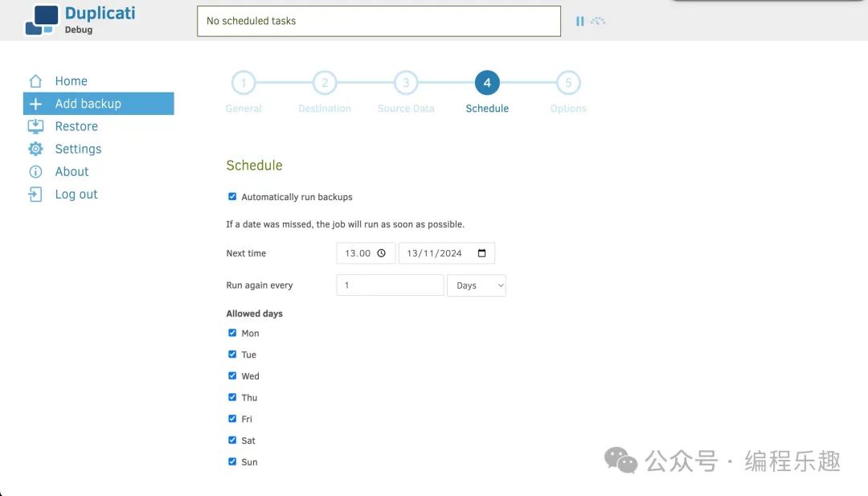Screen dimensions: 868x496
Task: Open the calendar picker in the date field
Action: (482, 253)
